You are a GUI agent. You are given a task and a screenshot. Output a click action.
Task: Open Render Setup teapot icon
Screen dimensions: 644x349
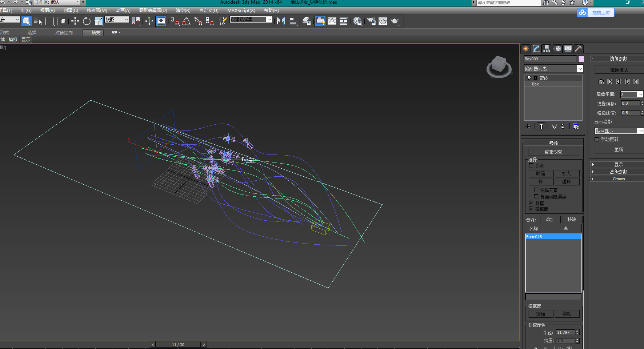(x=371, y=21)
